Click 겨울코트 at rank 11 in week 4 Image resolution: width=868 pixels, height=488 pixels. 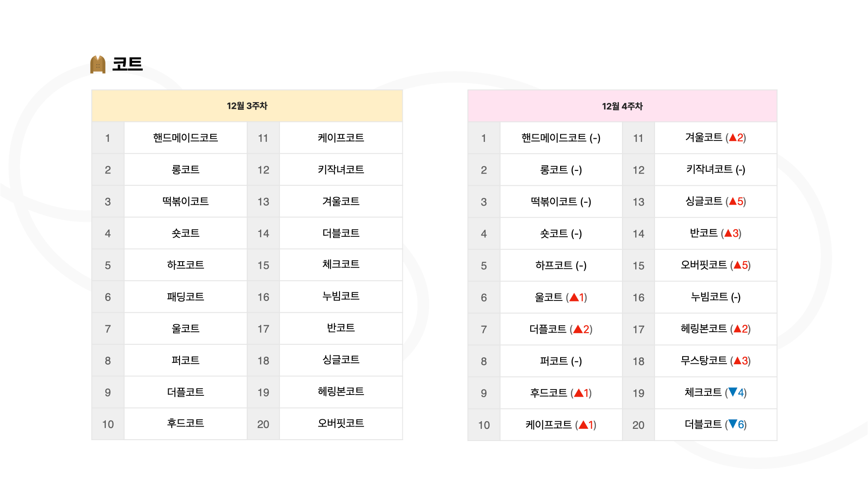(703, 137)
